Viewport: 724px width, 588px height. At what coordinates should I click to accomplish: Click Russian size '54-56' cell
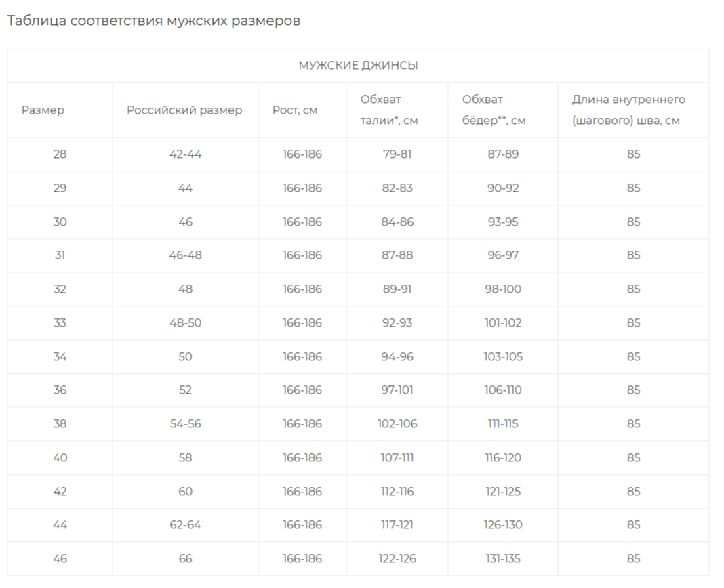(x=185, y=424)
